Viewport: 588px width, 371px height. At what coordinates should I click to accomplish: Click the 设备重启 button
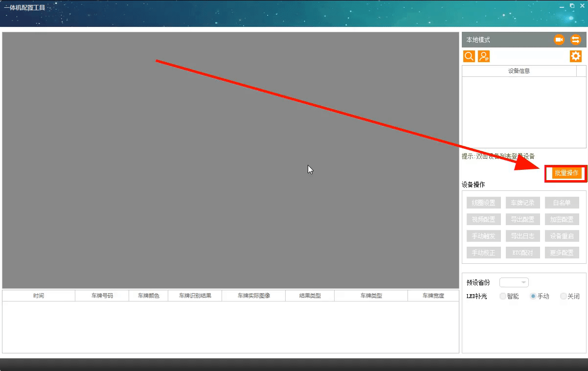click(562, 236)
